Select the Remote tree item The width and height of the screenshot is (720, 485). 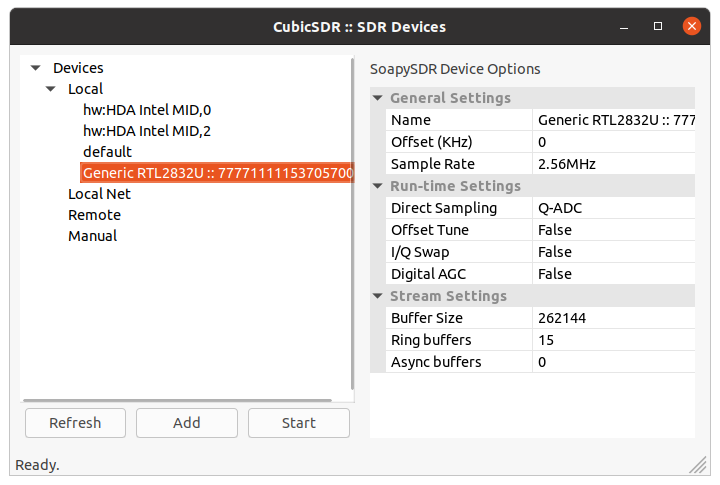coord(95,215)
